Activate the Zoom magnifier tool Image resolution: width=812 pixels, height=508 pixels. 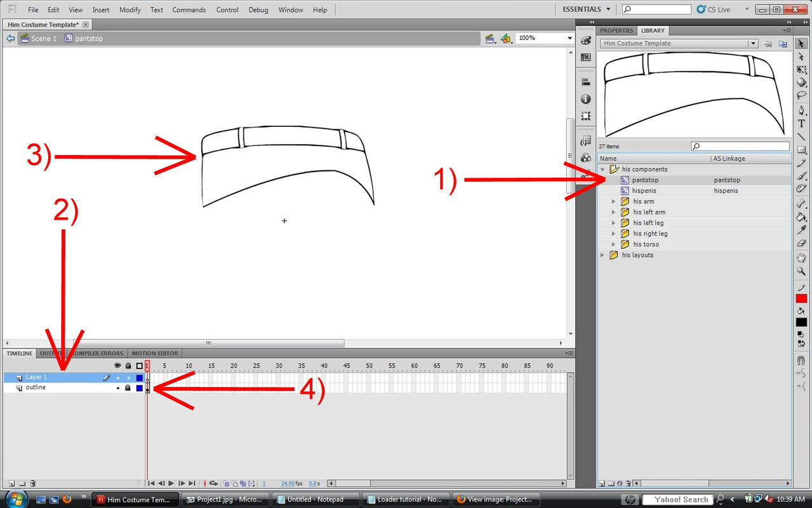(801, 271)
